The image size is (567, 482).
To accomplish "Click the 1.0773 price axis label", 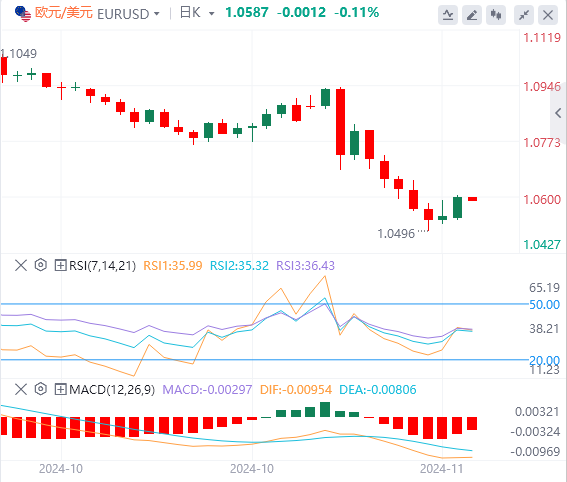I will pos(542,143).
